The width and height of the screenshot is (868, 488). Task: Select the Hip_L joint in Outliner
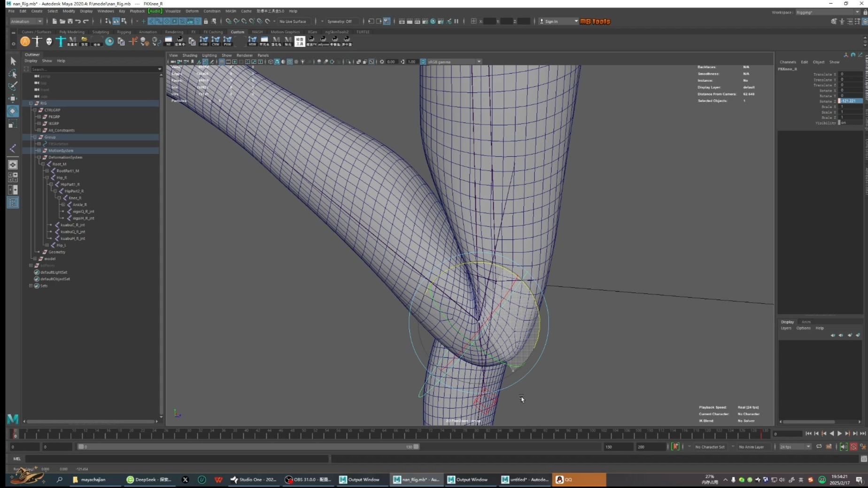[62, 245]
